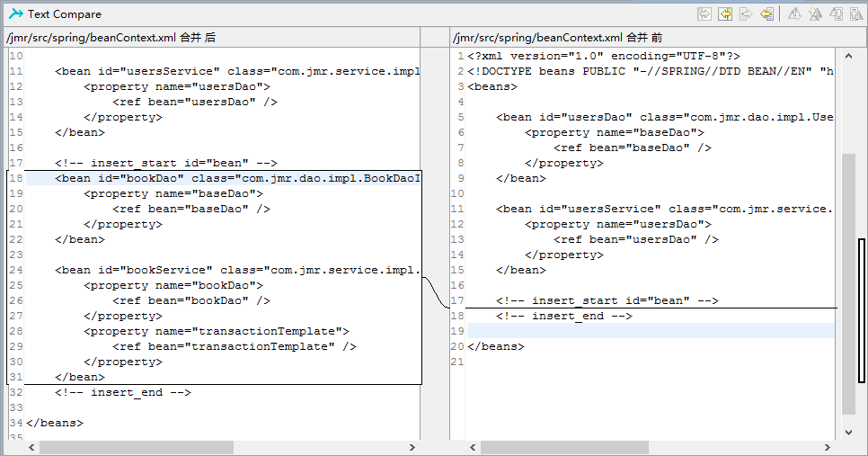Viewport: 868px width, 456px height.
Task: Click left pane line 12 property usersDao
Action: tap(177, 87)
